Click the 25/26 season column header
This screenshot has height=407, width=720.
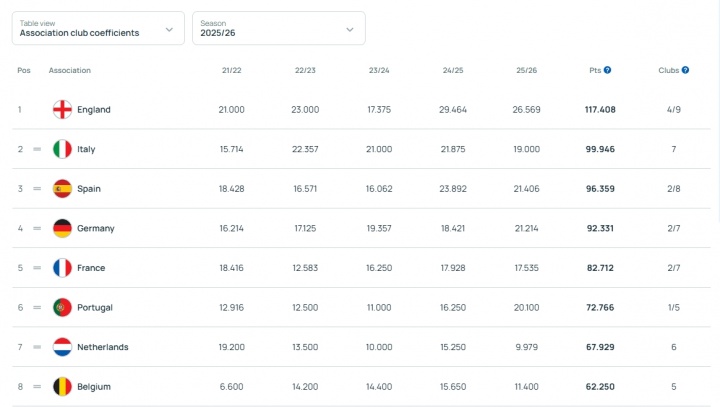pos(526,71)
